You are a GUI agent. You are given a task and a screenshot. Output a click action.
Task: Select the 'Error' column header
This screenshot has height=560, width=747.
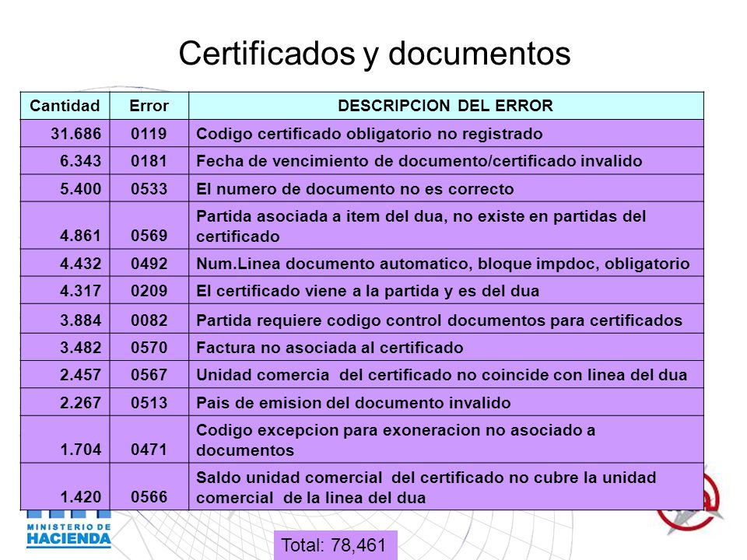149,106
